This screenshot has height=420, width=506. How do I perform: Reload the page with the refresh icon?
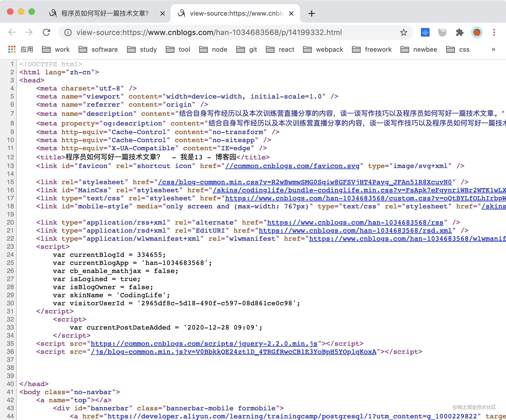click(47, 32)
